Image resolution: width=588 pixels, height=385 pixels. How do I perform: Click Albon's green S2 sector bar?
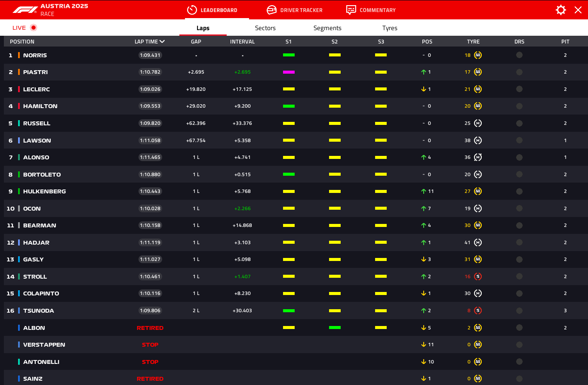point(335,328)
